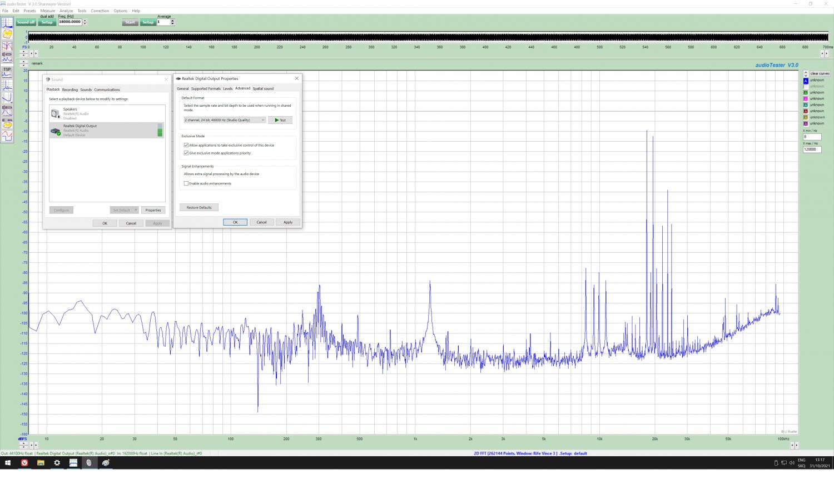Select the FFT spectrum analyzer tool icon
Image resolution: width=834 pixels, height=504 pixels.
tap(7, 22)
